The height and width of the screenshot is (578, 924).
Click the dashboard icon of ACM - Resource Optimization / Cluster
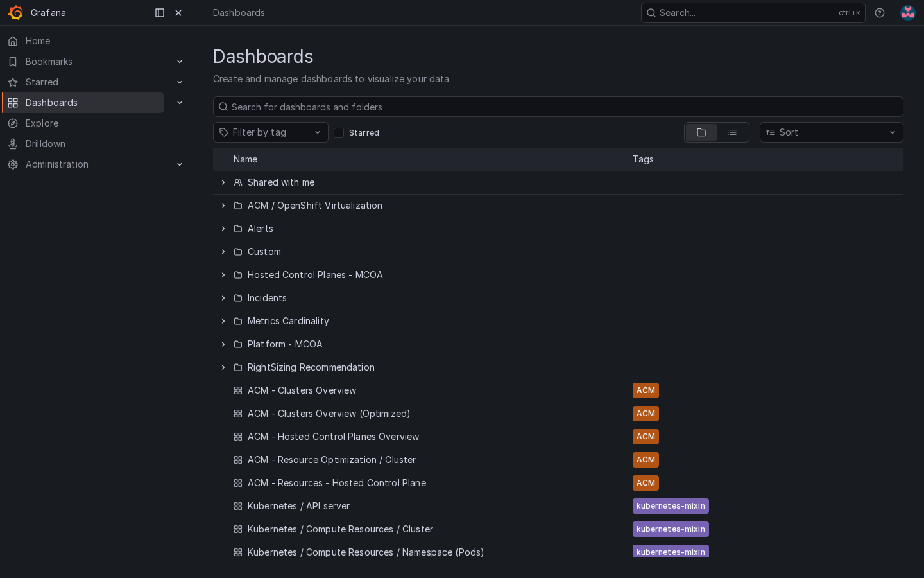pos(238,460)
